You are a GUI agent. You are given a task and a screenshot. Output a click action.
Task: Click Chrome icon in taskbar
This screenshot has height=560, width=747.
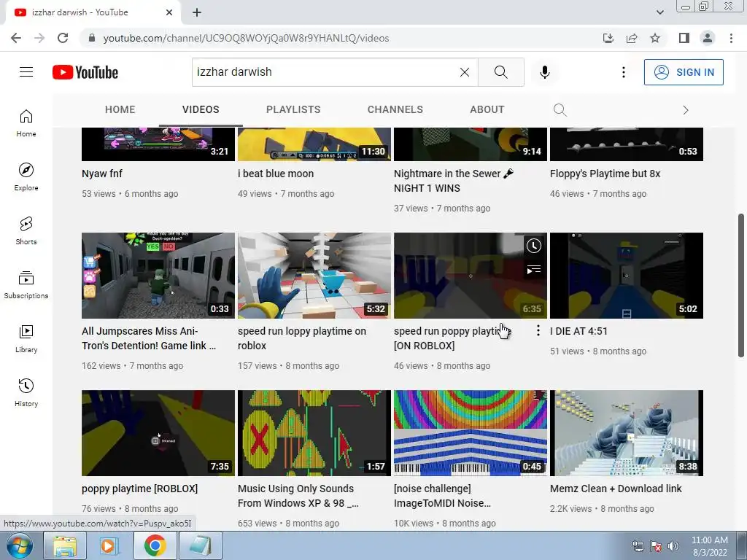pyautogui.click(x=155, y=545)
